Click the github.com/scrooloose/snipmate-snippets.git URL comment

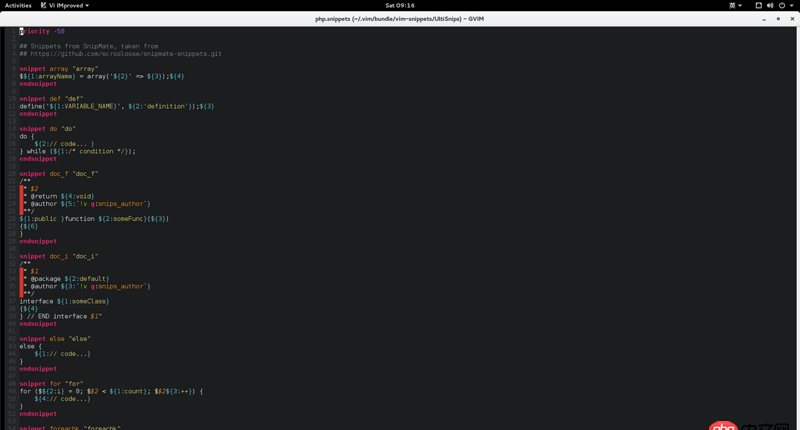[120, 54]
